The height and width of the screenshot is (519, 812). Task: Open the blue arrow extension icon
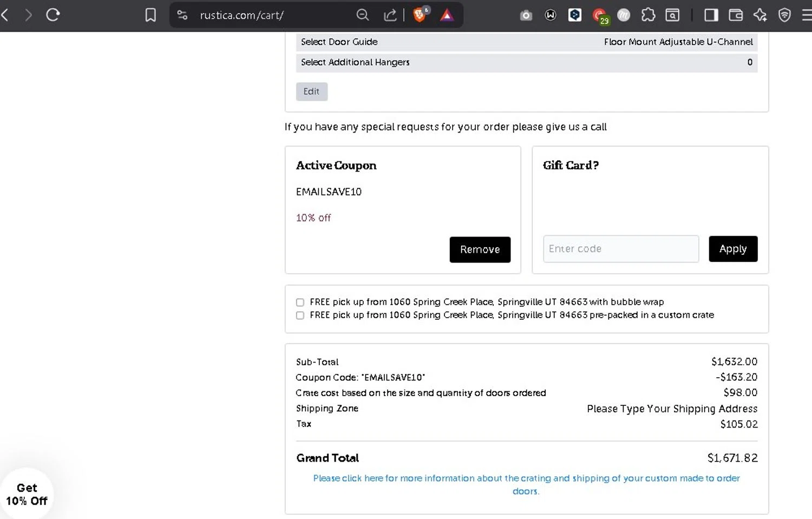click(575, 15)
